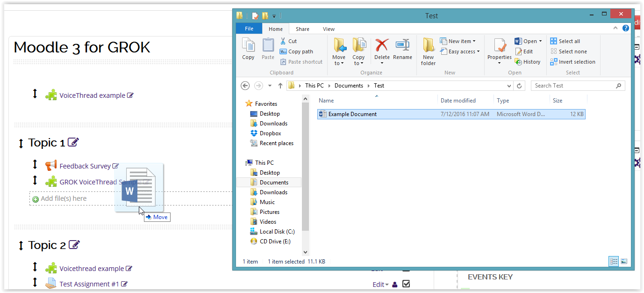Screen dimensions: 644x293
Task: Click the Up one level arrow
Action: pos(280,86)
